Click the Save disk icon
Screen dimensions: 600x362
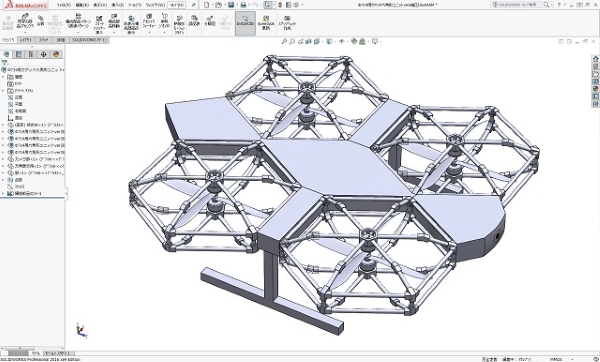[231, 5]
